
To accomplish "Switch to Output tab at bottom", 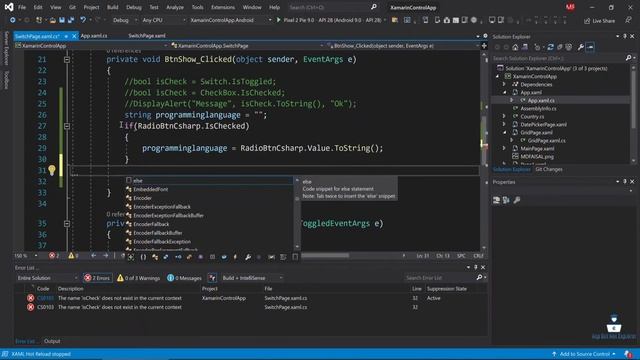I will [x=52, y=341].
